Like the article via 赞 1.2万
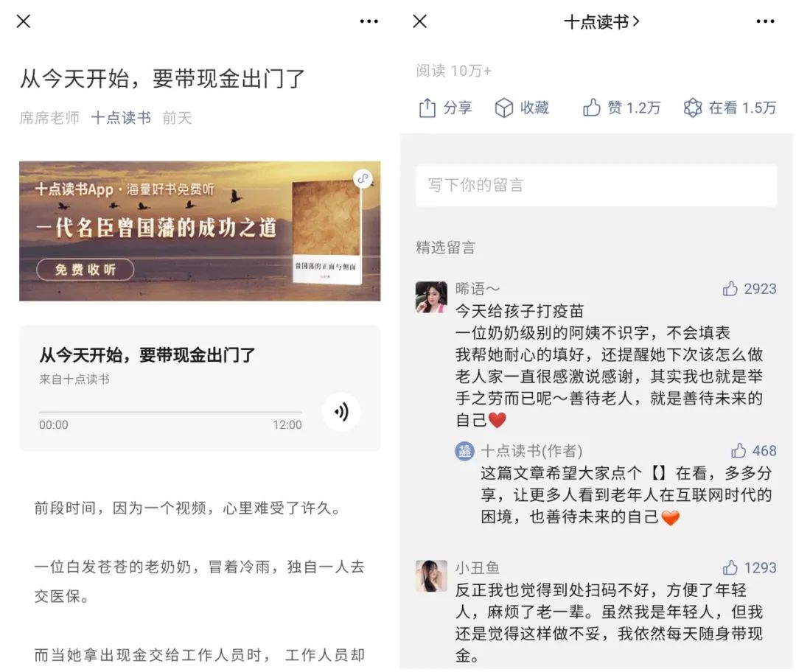Viewport: 796px width, 672px height. (621, 108)
